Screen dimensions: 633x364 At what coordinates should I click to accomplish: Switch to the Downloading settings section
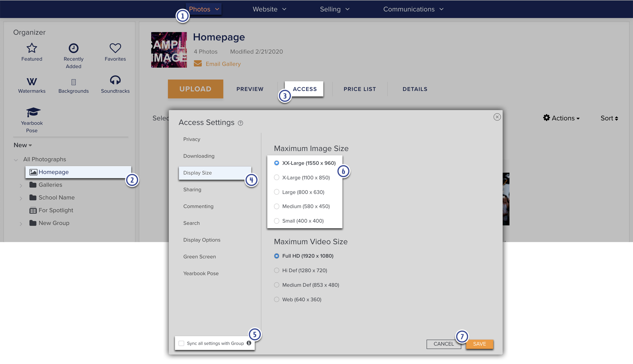point(198,156)
